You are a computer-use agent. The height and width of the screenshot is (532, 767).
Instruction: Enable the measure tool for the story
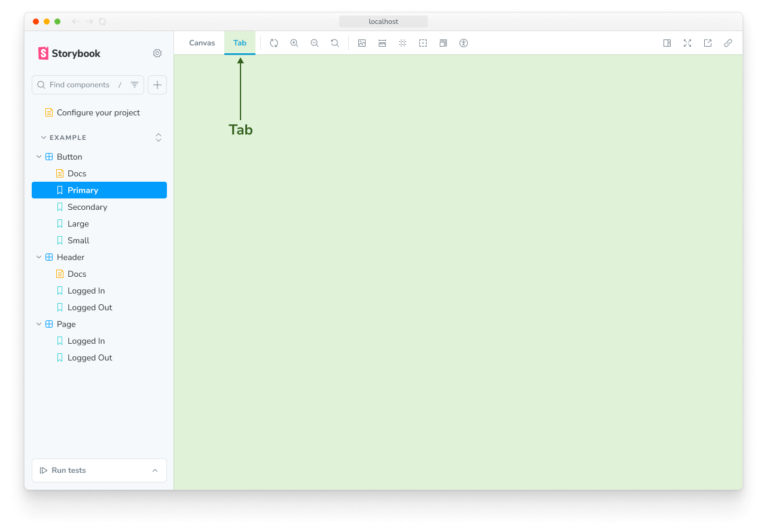pyautogui.click(x=382, y=42)
